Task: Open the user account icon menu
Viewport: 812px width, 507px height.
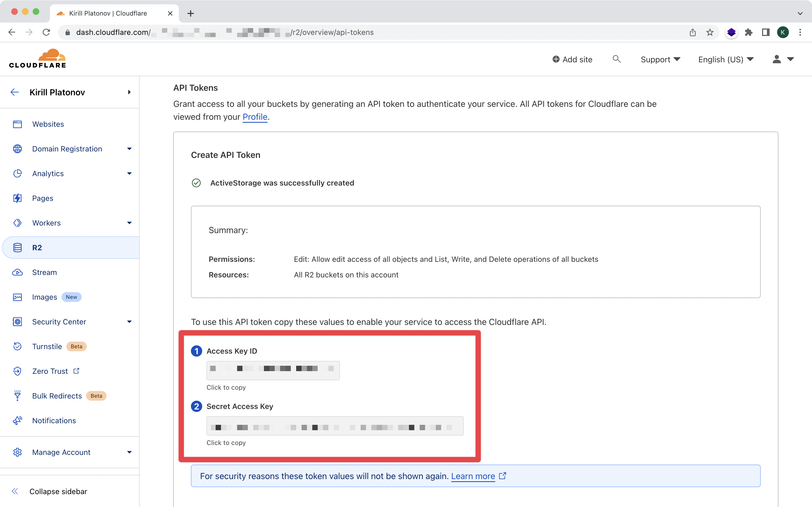Action: tap(783, 59)
